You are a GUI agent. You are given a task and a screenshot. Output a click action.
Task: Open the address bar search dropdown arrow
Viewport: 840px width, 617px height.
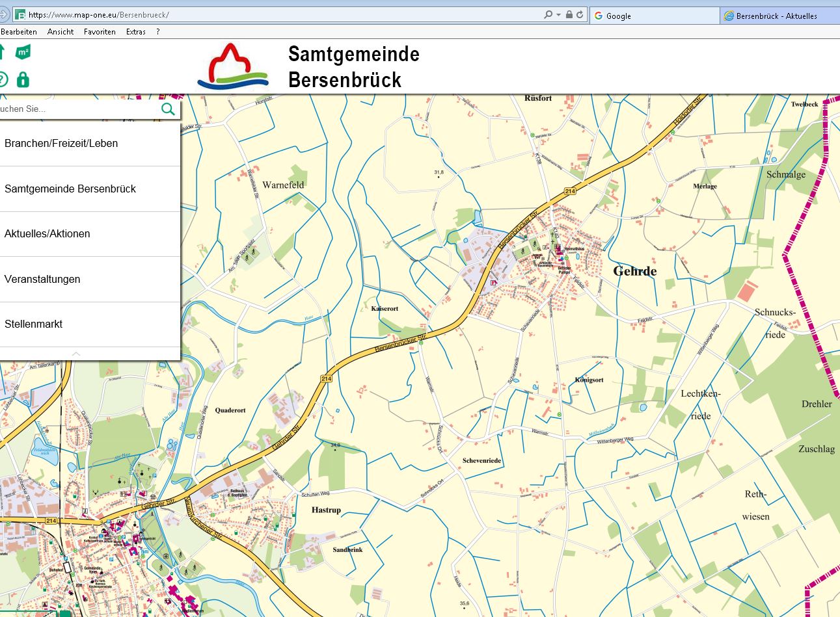click(558, 15)
